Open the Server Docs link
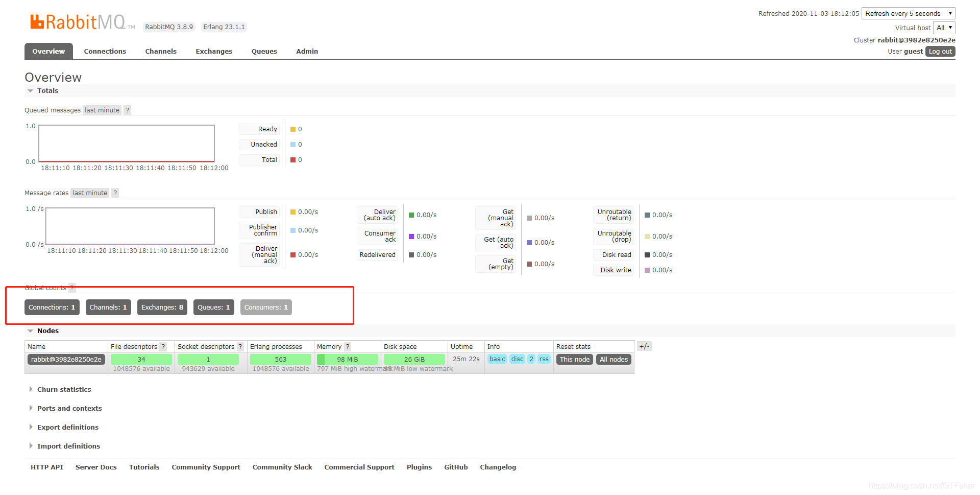Viewport: 980px width, 495px height. coord(96,467)
